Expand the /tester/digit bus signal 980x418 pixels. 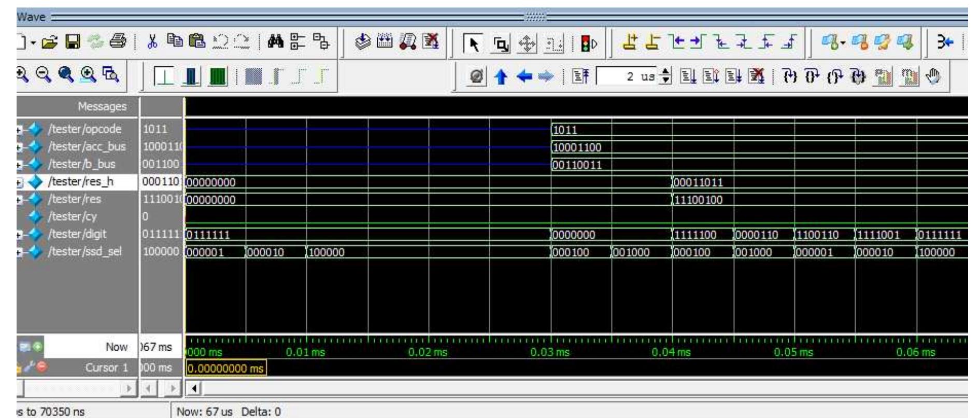[x=20, y=235]
